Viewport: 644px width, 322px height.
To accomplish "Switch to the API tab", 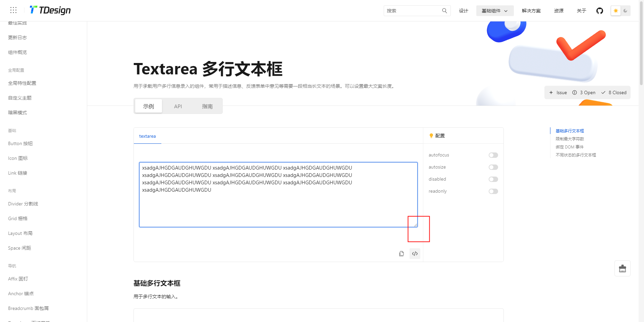I will pos(178,106).
